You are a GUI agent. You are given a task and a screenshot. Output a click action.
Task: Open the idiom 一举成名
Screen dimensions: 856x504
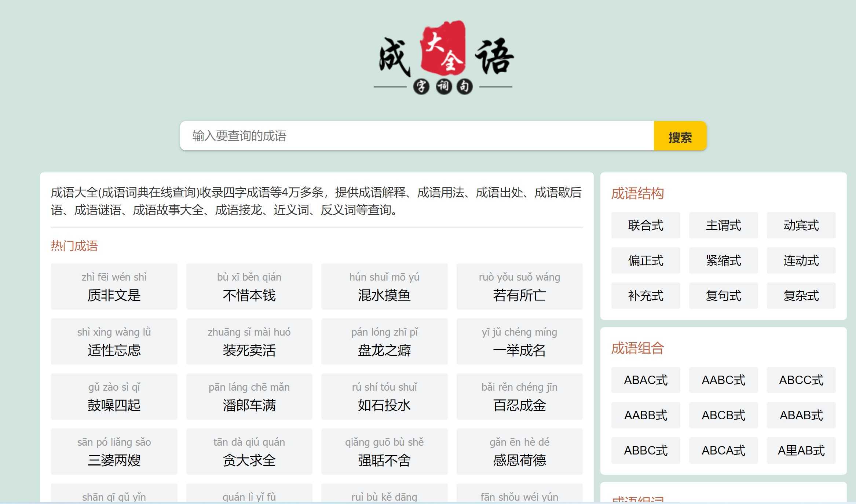click(x=519, y=342)
